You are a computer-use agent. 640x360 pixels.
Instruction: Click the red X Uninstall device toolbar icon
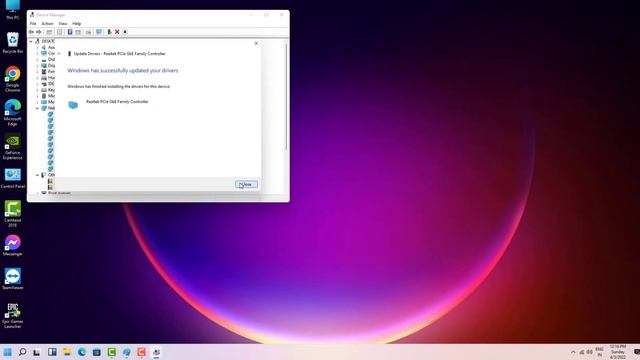[117, 32]
